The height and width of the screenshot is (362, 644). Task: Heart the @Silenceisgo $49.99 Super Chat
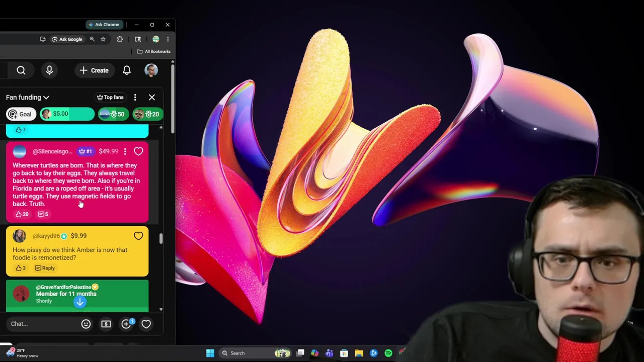138,151
